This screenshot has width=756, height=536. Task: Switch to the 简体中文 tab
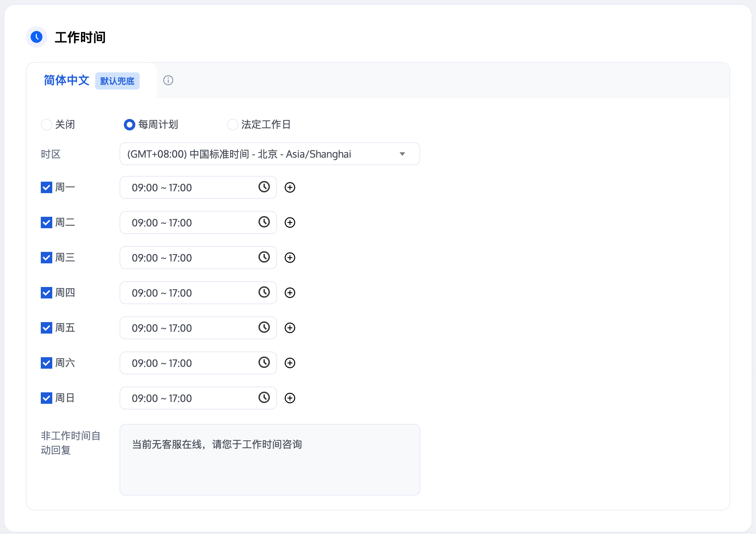coord(67,80)
